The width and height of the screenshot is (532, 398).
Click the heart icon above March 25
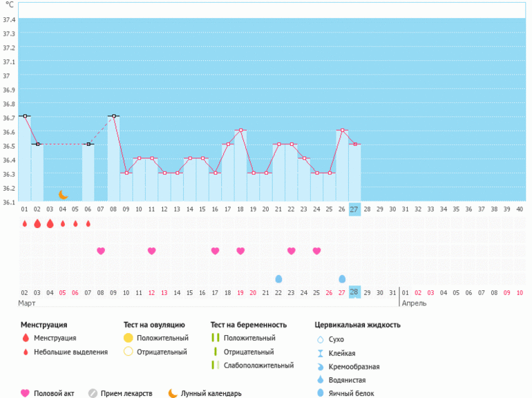pyautogui.click(x=316, y=251)
